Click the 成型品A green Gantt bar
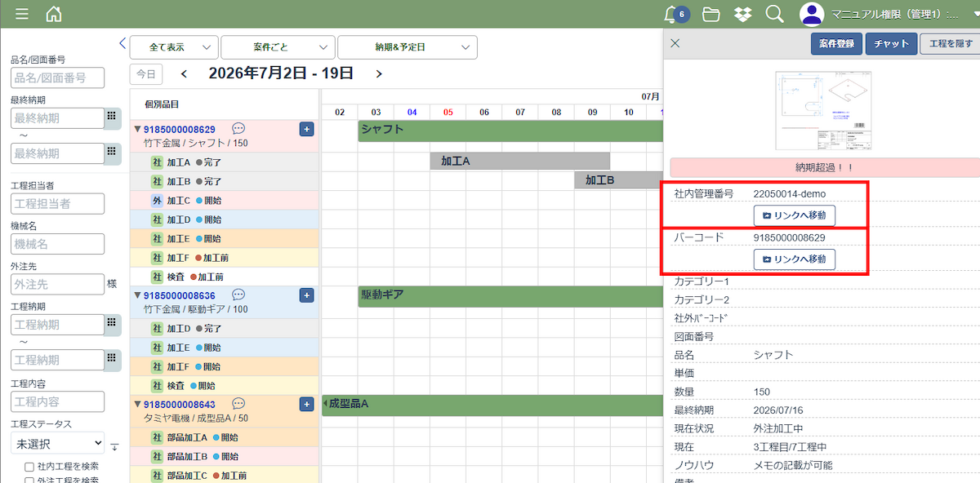This screenshot has width=980, height=483. click(492, 405)
